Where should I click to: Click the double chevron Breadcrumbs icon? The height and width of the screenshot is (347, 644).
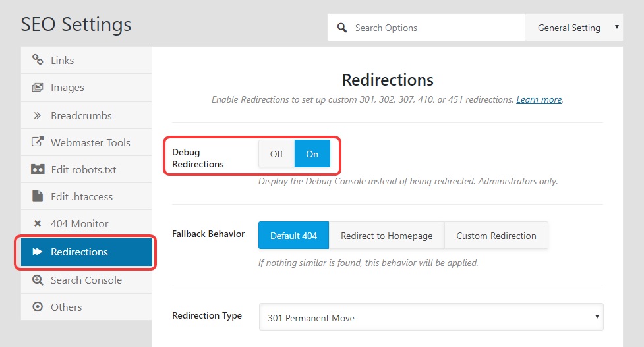(x=38, y=115)
